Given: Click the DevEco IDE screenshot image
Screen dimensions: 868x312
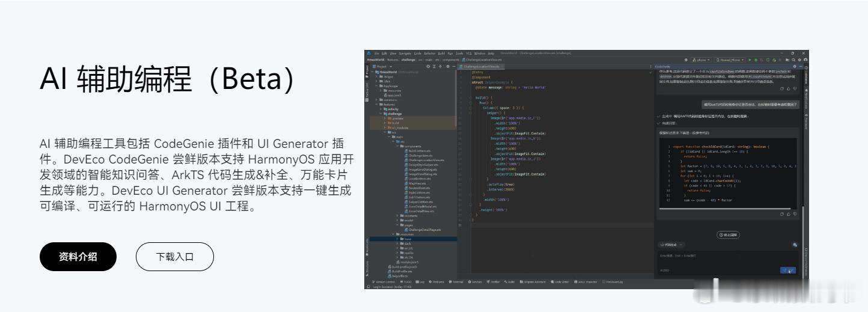Looking at the screenshot, I should point(587,170).
